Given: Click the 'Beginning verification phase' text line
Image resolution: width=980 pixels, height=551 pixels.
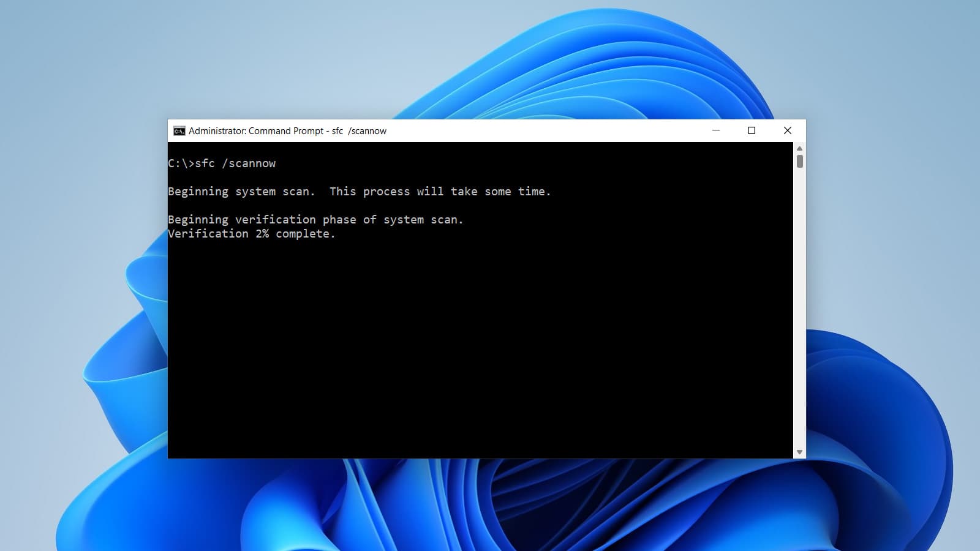Looking at the screenshot, I should pyautogui.click(x=317, y=219).
